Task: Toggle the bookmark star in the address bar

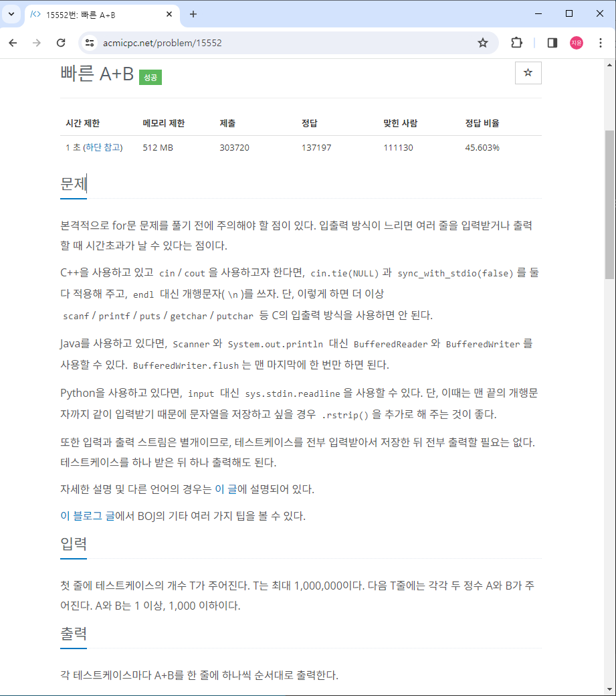Action: pos(483,42)
